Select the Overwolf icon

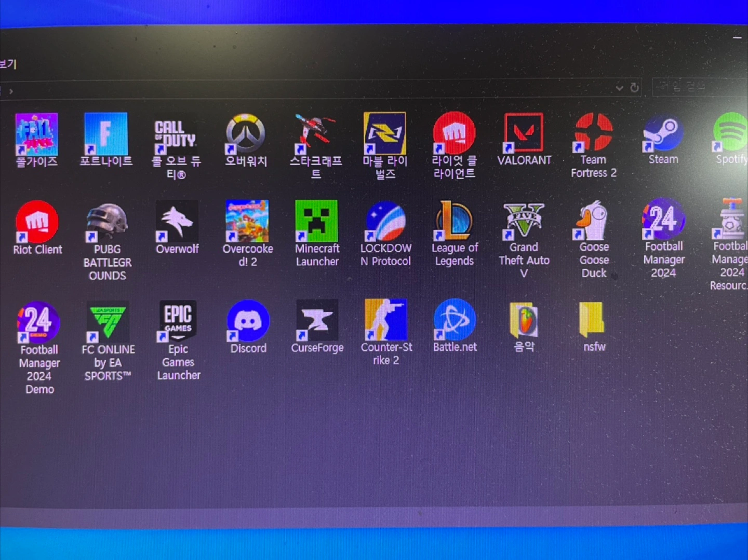click(x=177, y=222)
